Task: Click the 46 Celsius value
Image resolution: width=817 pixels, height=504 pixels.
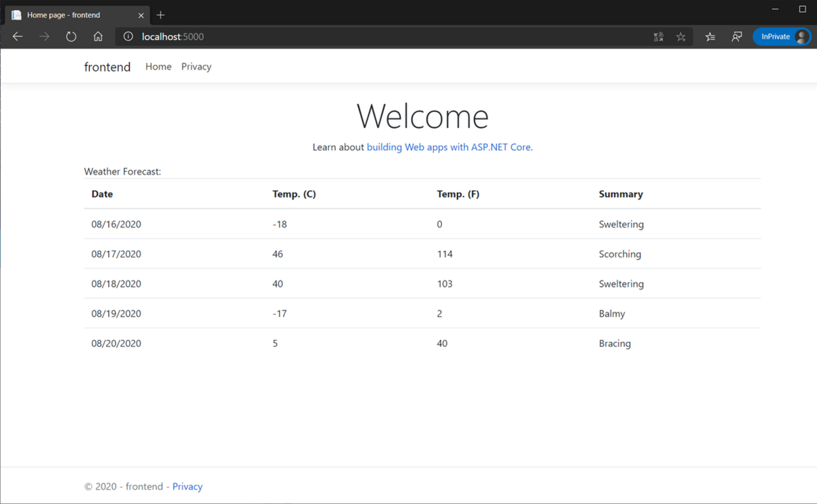Action: coord(278,254)
